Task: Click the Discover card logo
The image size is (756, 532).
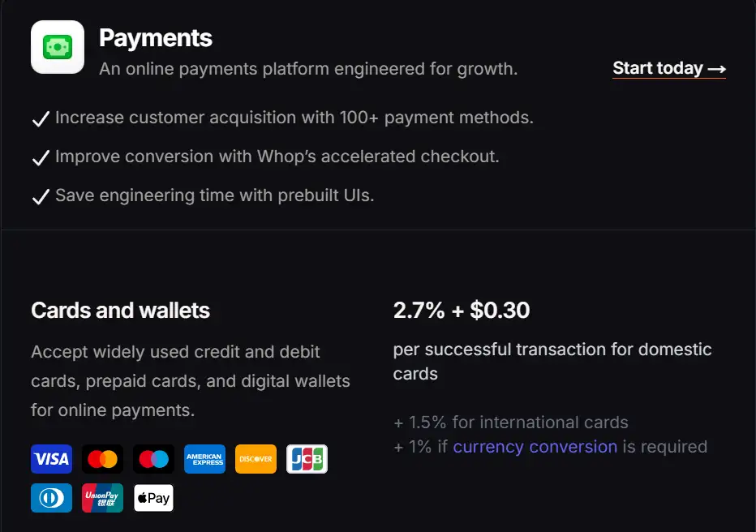Action: tap(256, 459)
